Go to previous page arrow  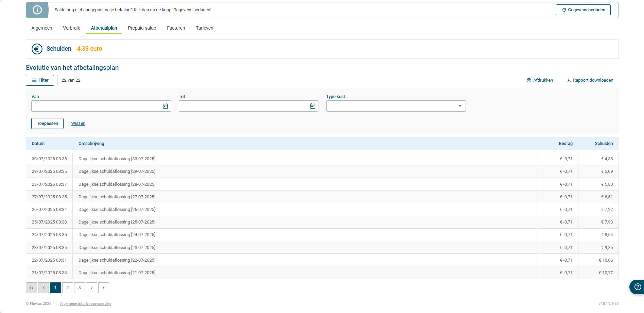pos(43,288)
